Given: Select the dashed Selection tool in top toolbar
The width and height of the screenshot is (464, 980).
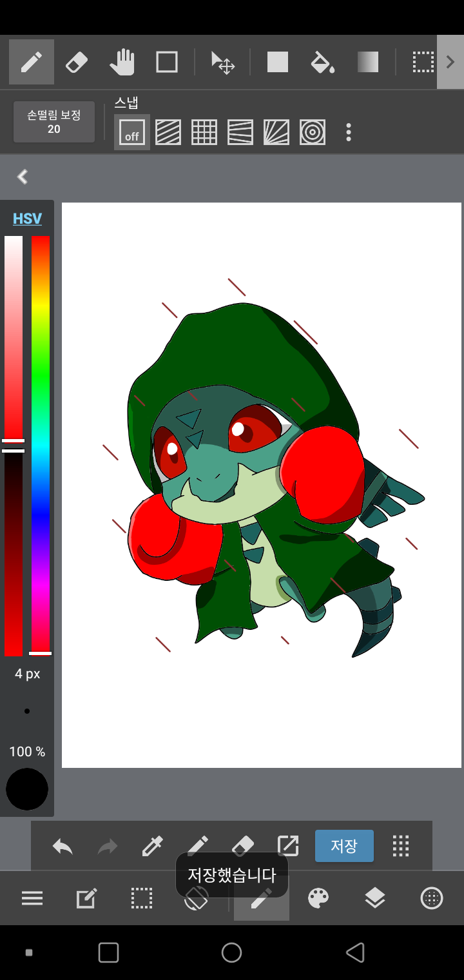Looking at the screenshot, I should point(423,63).
